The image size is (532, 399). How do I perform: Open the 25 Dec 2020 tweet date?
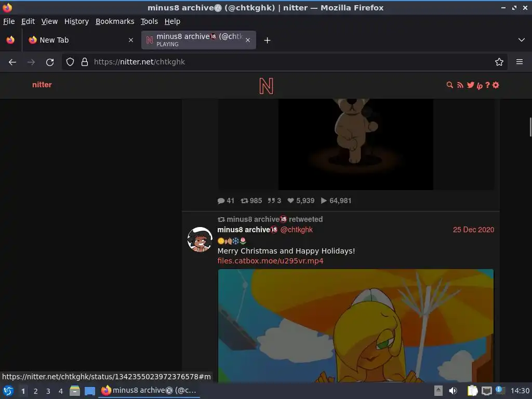coord(474,230)
